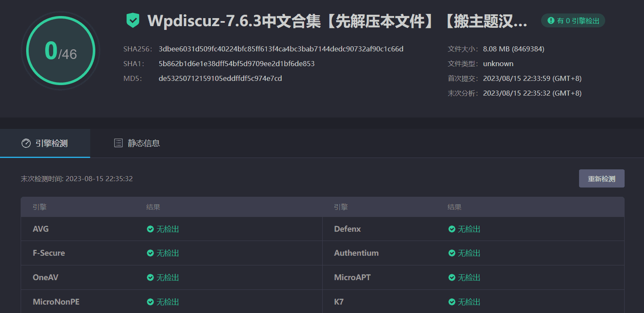The image size is (644, 313).
Task: Click the 0/46 detection score circle
Action: point(61,51)
